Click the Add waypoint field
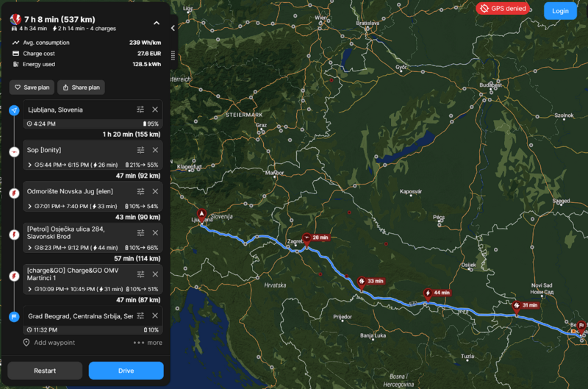This screenshot has height=389, width=588. [x=55, y=343]
